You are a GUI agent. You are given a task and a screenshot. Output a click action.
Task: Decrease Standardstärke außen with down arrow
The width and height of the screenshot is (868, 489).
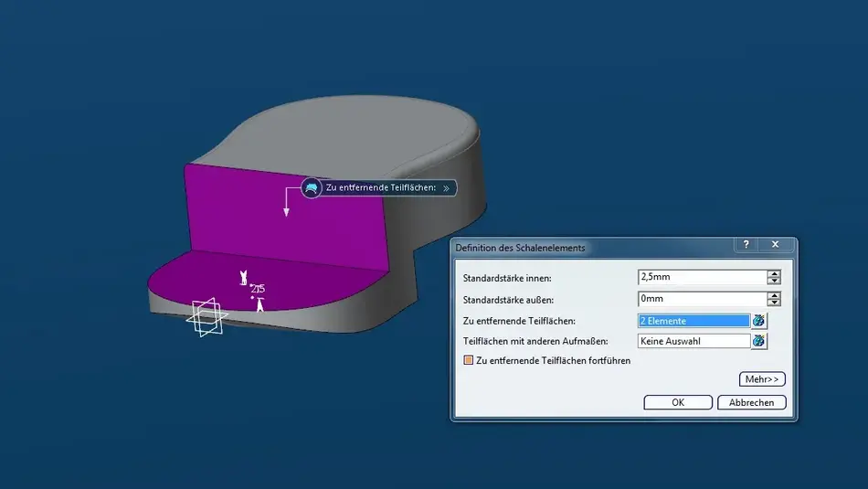[774, 303]
